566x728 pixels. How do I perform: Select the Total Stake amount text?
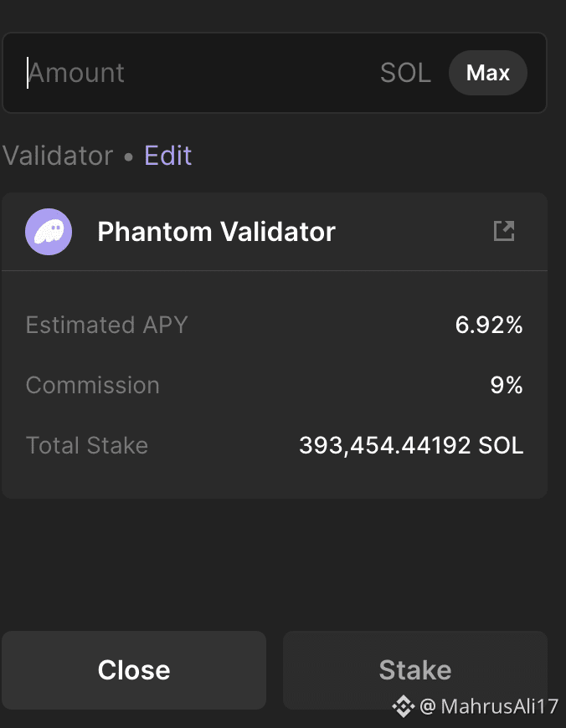click(x=411, y=446)
